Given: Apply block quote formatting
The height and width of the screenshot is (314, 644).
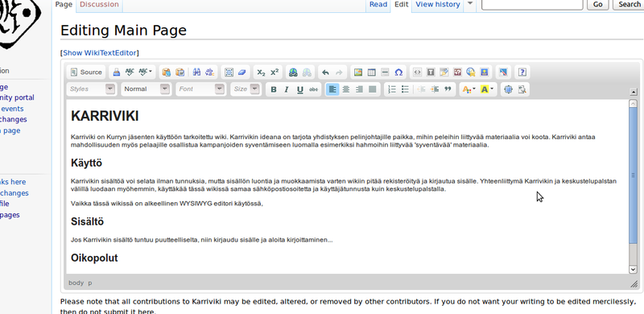Looking at the screenshot, I should pyautogui.click(x=448, y=89).
